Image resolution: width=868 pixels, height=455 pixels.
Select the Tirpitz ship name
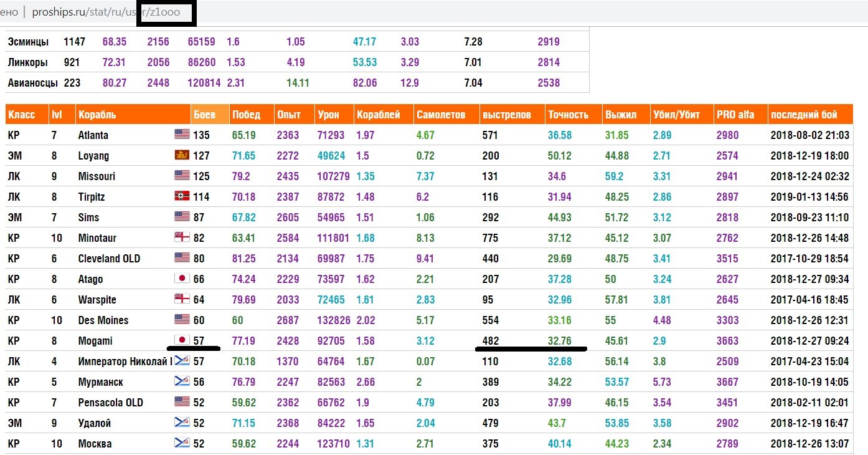point(92,197)
